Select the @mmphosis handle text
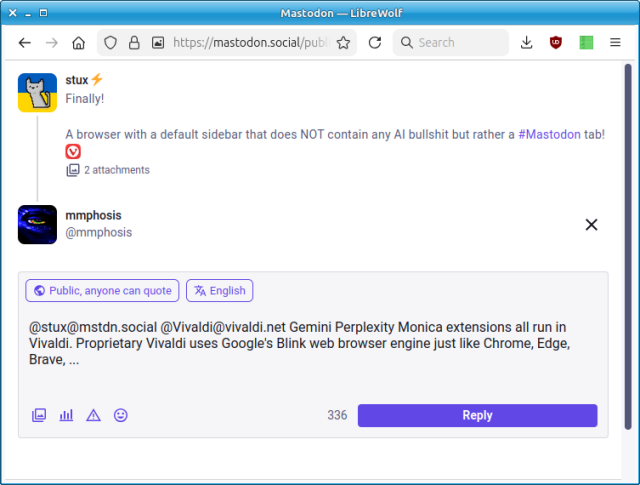This screenshot has height=485, width=640. tap(99, 232)
